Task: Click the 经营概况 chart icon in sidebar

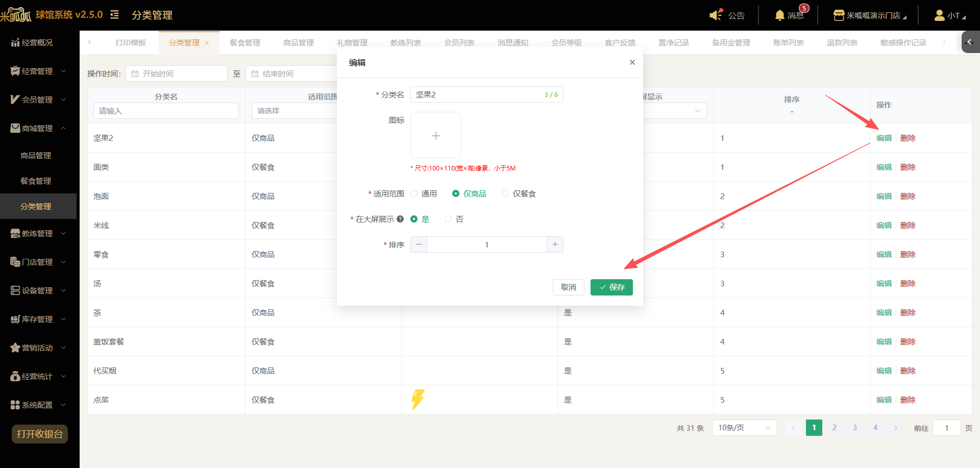Action: 15,42
